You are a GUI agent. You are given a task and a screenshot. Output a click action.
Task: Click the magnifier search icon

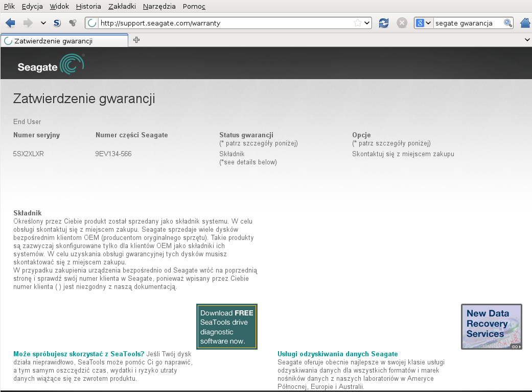point(507,23)
